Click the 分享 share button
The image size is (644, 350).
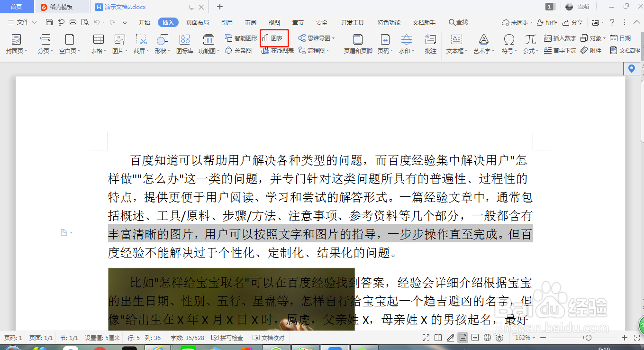[573, 22]
